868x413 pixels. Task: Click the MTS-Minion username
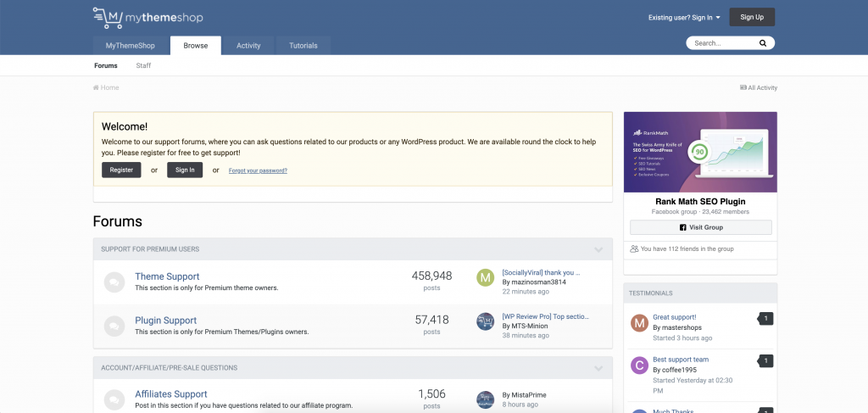click(x=530, y=326)
